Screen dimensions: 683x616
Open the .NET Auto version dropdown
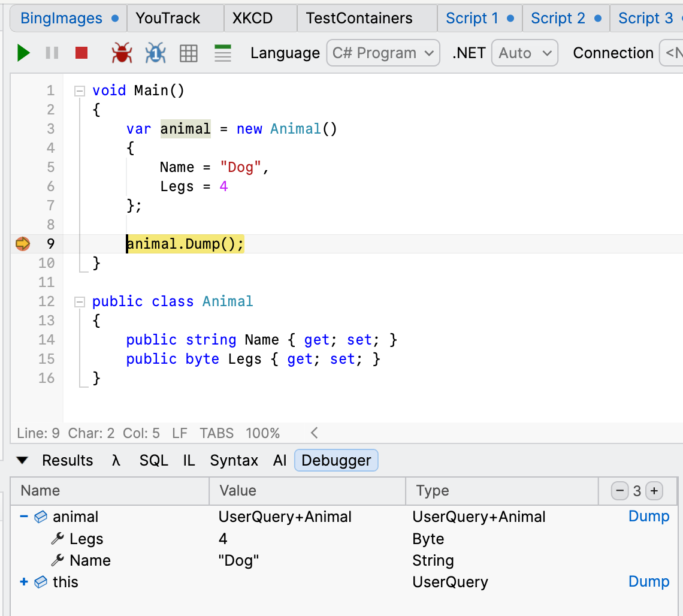point(524,53)
